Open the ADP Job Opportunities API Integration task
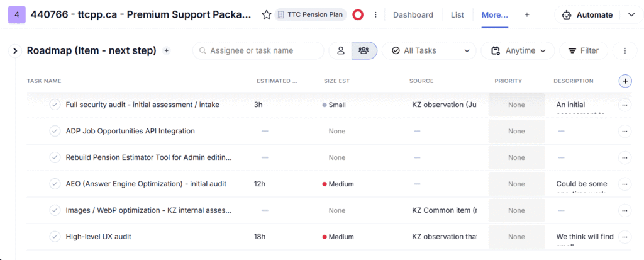 click(130, 131)
